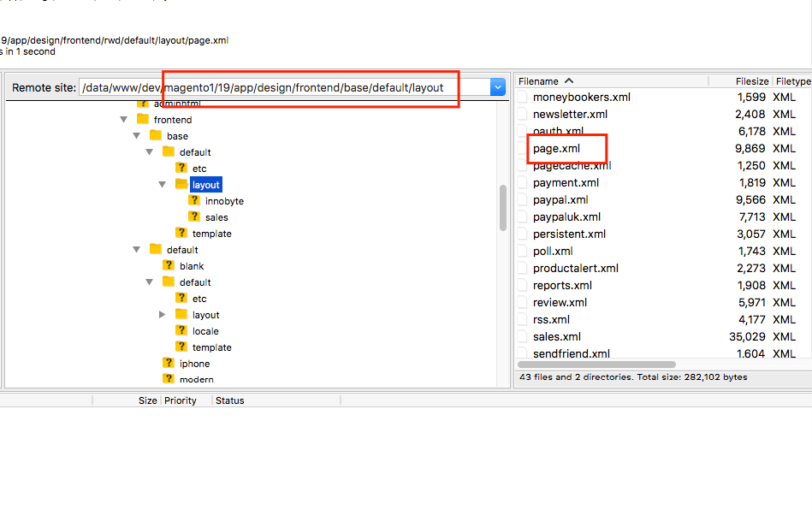This screenshot has height=516, width=812.
Task: Click the sales unknown folder icon
Action: (x=194, y=216)
